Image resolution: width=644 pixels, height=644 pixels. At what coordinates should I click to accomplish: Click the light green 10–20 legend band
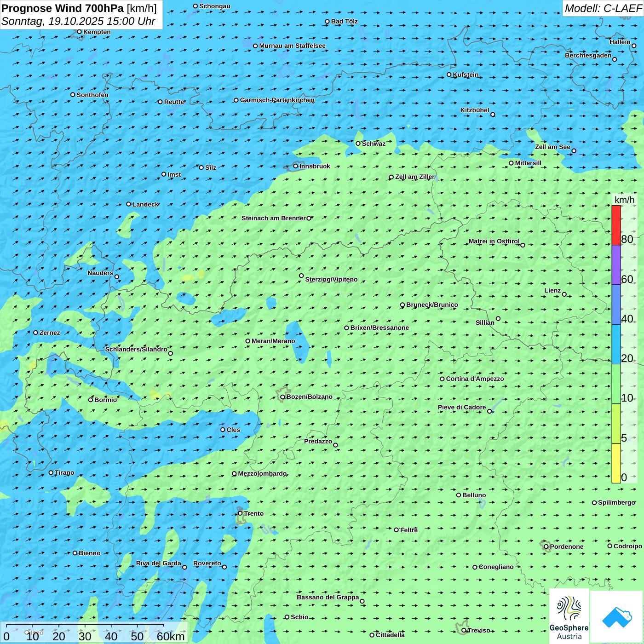click(x=616, y=384)
